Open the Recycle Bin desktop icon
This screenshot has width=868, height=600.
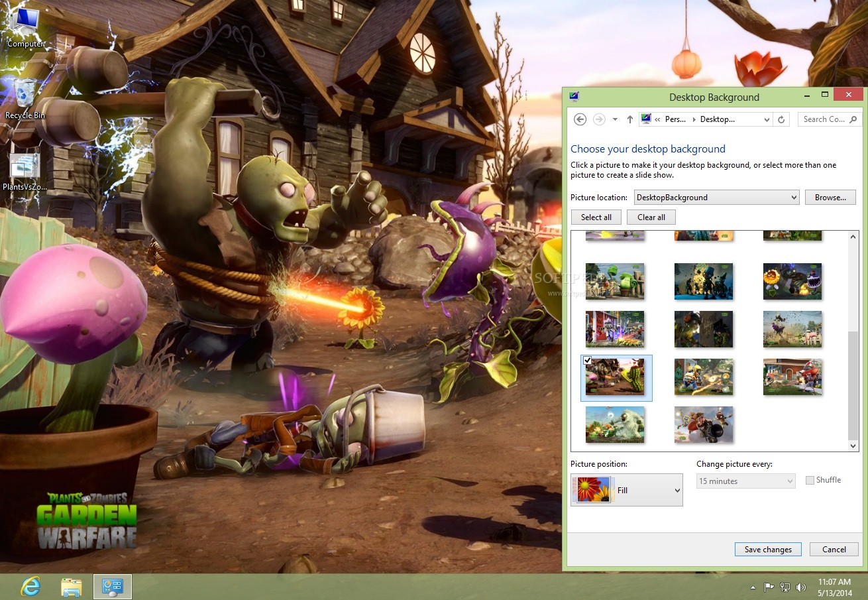(x=25, y=99)
